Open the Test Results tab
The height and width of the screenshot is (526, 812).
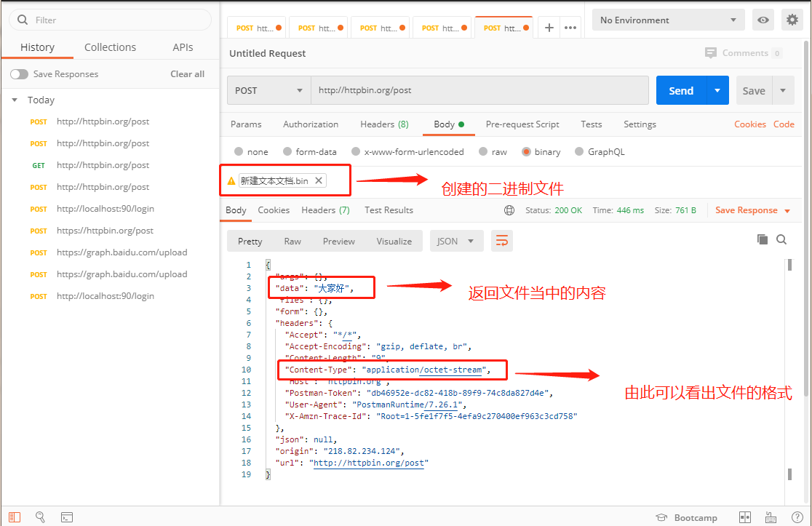389,210
